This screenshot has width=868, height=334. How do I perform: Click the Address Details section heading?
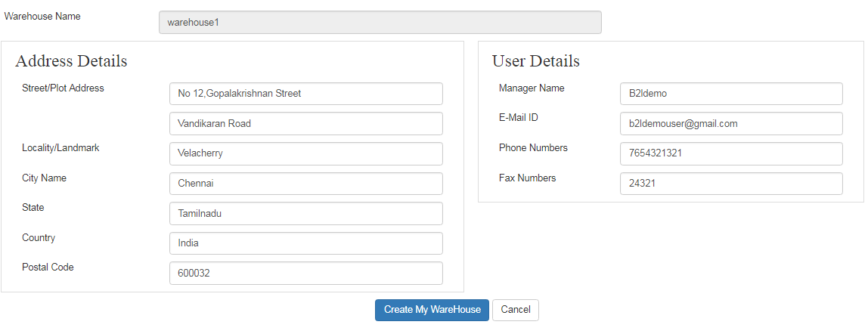click(71, 61)
